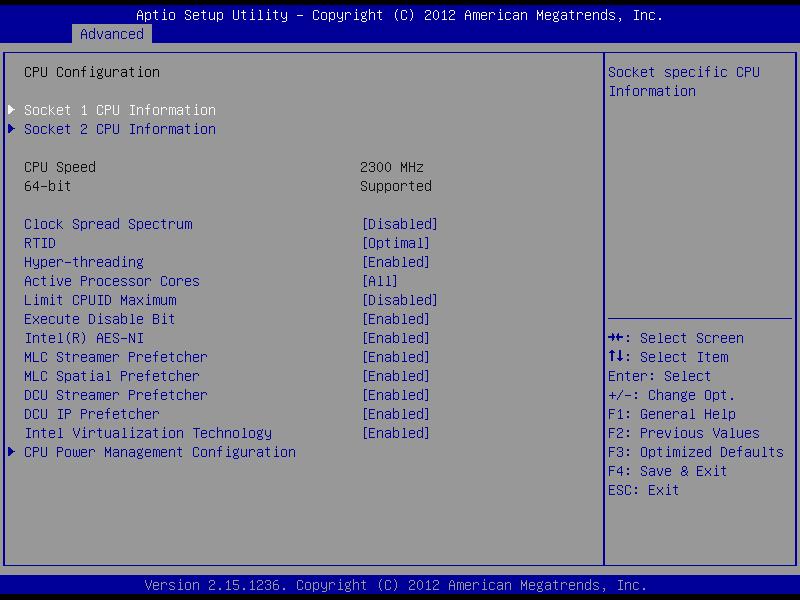800x600 pixels.
Task: Select the Active Processor Cores label
Action: pyautogui.click(x=112, y=281)
